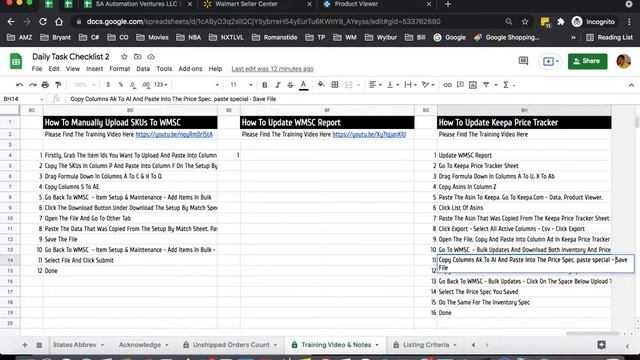Click the Name box showing BH14
Viewport: 640px width, 360px height.
coord(23,99)
